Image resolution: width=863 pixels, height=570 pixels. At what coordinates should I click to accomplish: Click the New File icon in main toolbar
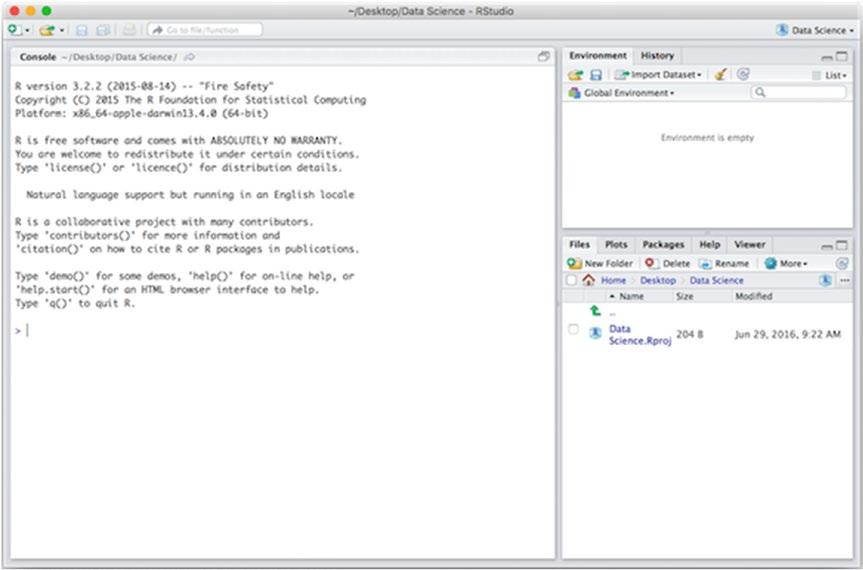tap(15, 30)
